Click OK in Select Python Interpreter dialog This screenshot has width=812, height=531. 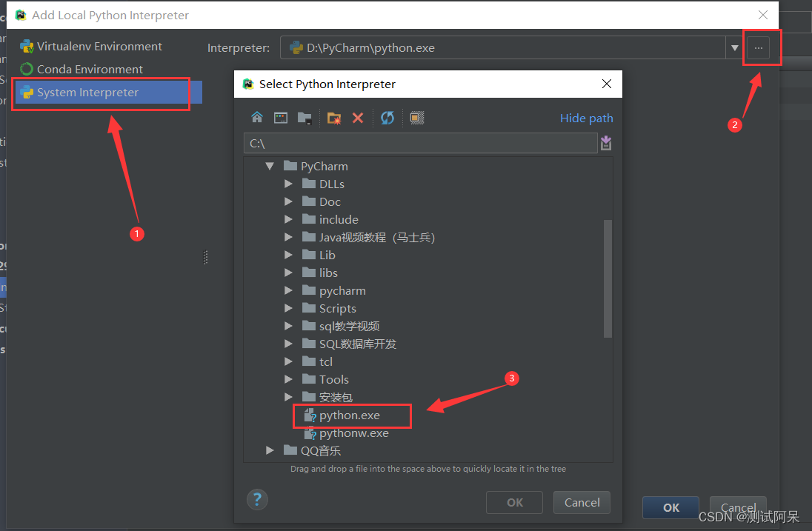(x=514, y=503)
